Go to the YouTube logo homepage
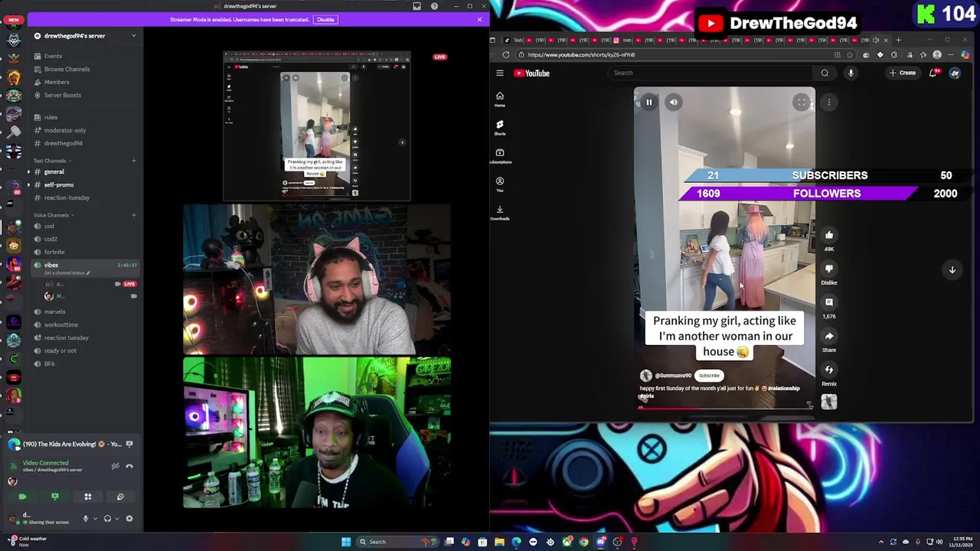The width and height of the screenshot is (980, 551). pyautogui.click(x=532, y=73)
